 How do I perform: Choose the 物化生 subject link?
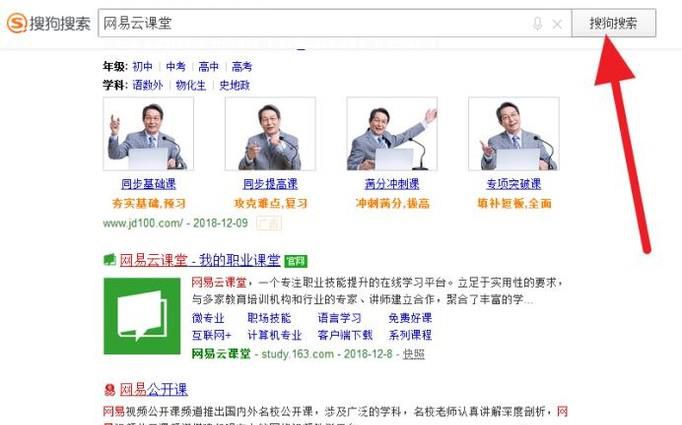tap(191, 85)
